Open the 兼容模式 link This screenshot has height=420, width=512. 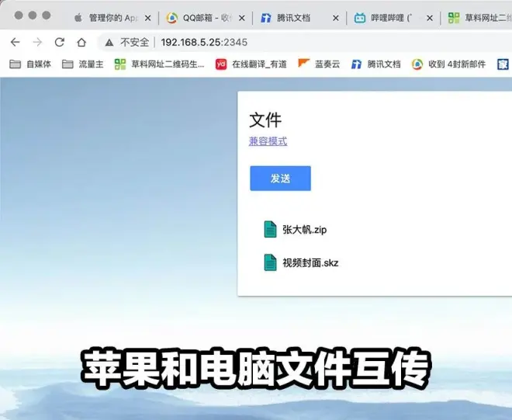(x=268, y=141)
